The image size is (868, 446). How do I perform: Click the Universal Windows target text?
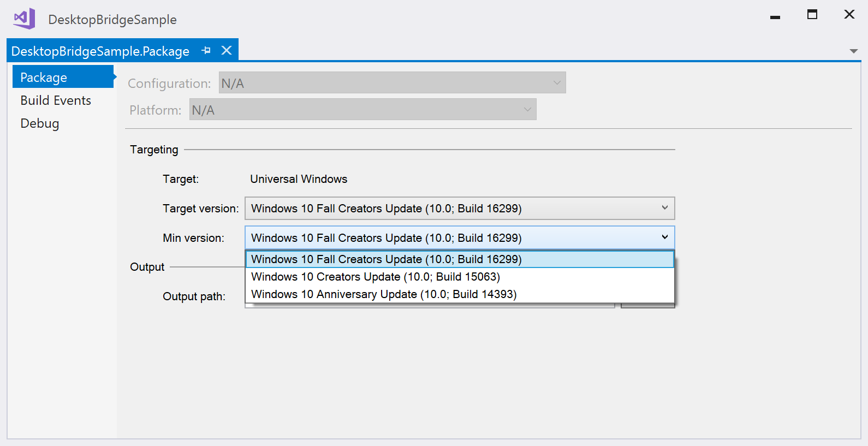pos(299,179)
